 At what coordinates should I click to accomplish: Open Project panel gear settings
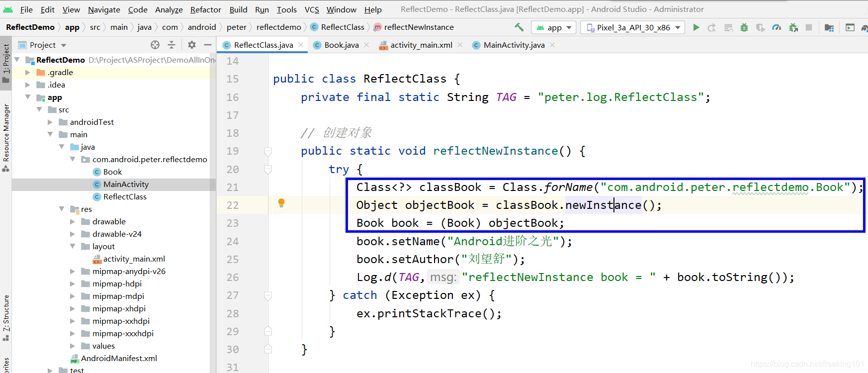tap(192, 45)
